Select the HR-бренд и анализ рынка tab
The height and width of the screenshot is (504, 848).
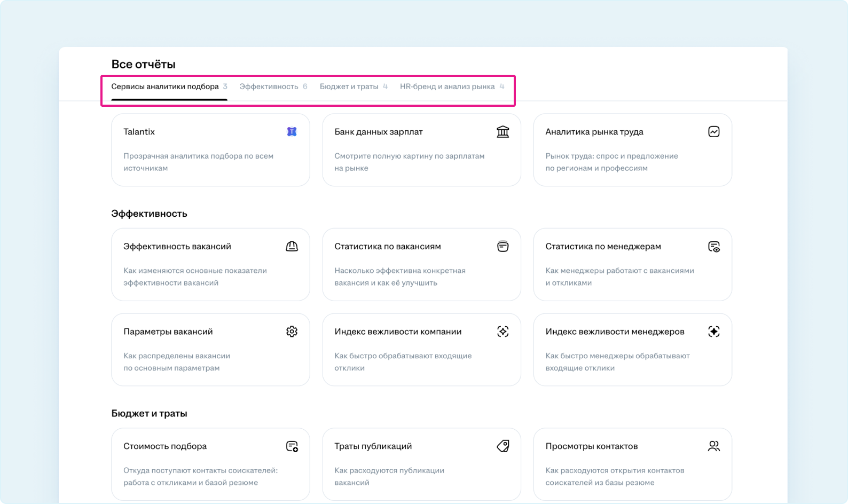point(447,86)
